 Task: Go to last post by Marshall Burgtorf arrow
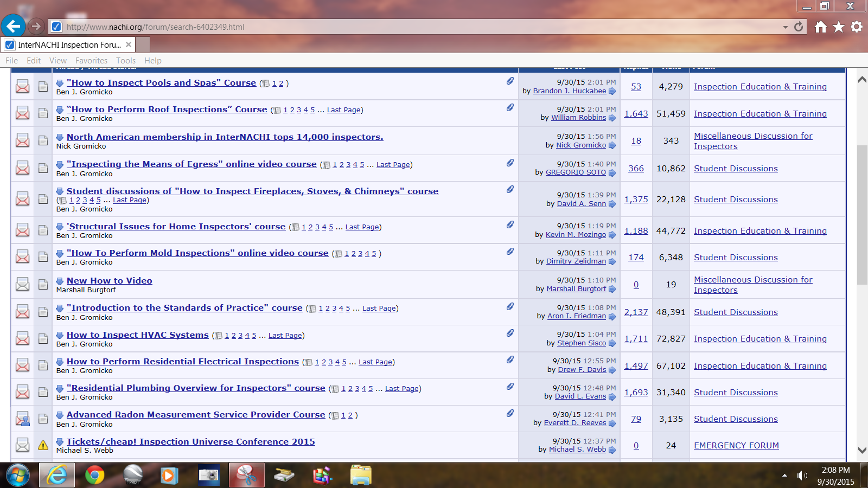tap(612, 289)
